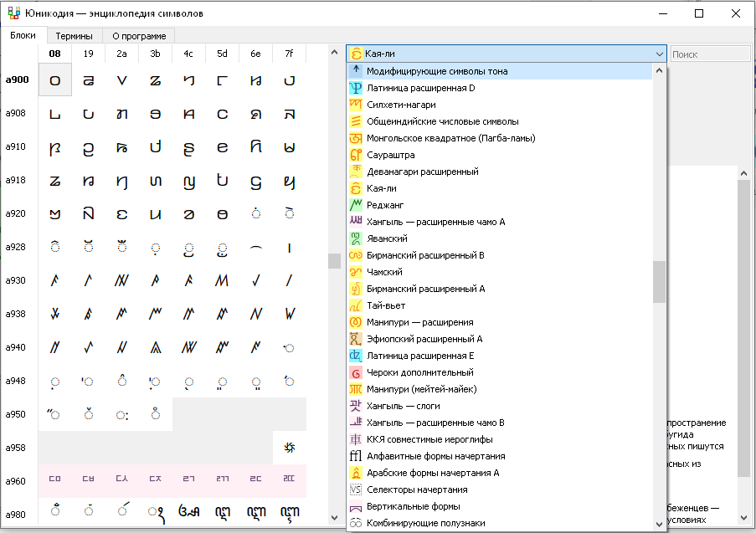Click the Alphabetic Presentation Forms ffl icon
The width and height of the screenshot is (756, 533).
click(356, 456)
